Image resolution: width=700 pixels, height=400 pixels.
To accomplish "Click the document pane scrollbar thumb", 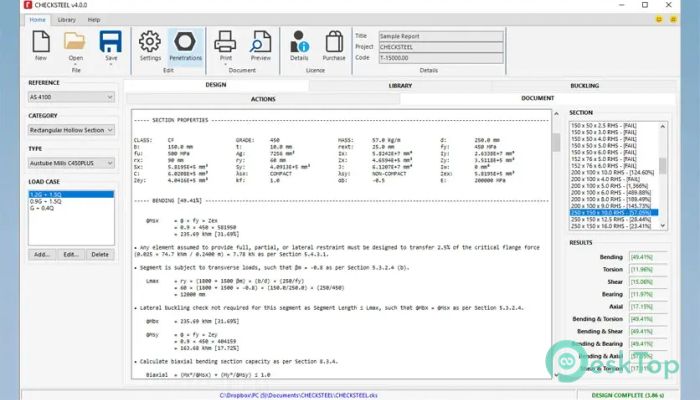I will click(556, 142).
